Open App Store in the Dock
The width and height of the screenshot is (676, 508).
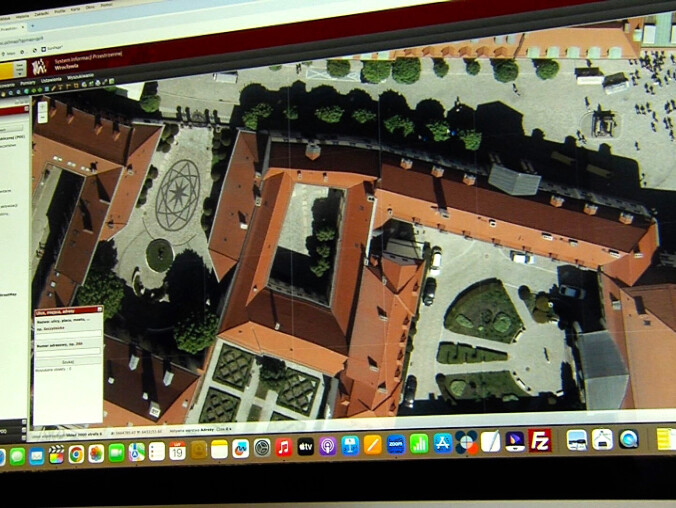pyautogui.click(x=442, y=443)
